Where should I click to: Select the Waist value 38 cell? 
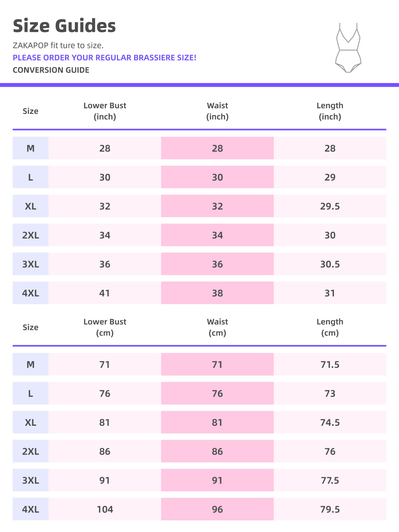click(x=217, y=293)
